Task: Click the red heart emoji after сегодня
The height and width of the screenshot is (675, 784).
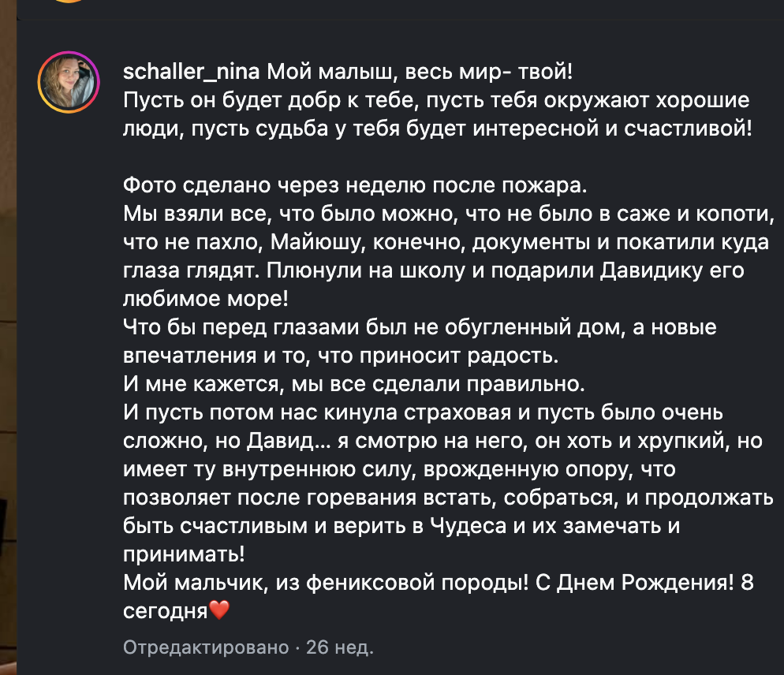Action: coord(219,610)
